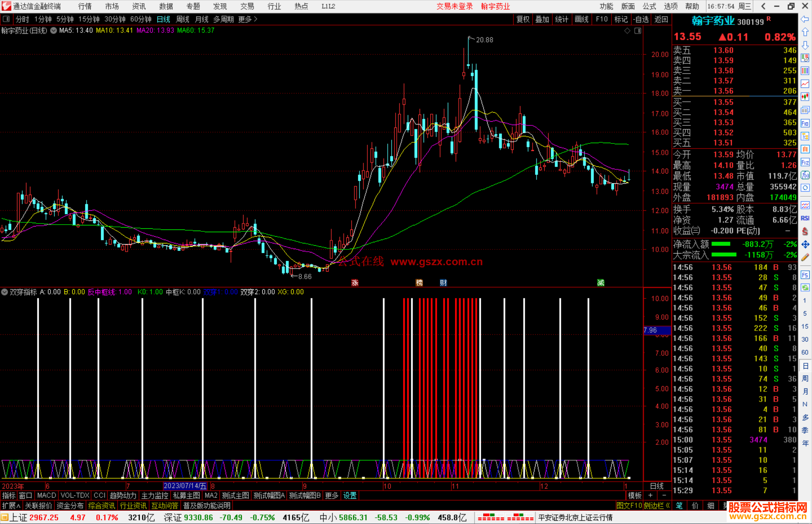Open 指标 indicator selector
This screenshot has width=812, height=524.
click(9, 495)
